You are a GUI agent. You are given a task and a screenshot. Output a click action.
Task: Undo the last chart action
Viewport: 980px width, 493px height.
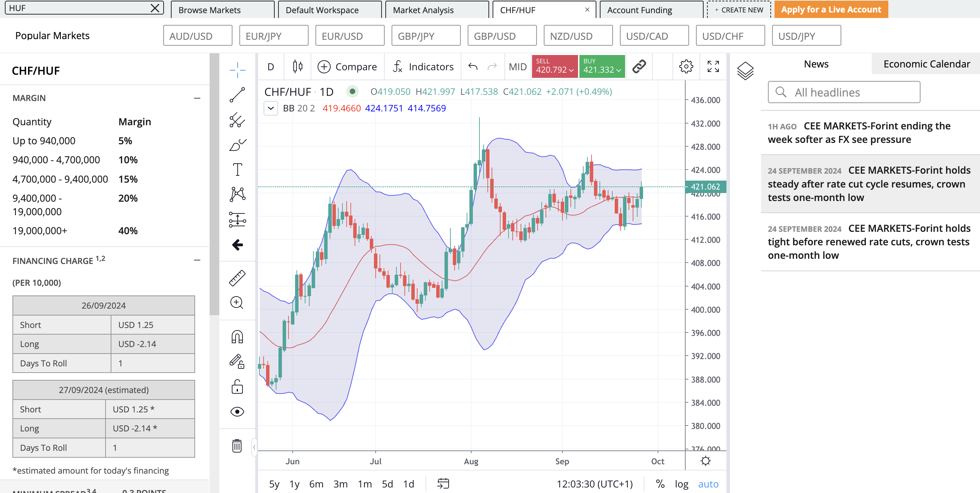pos(473,66)
